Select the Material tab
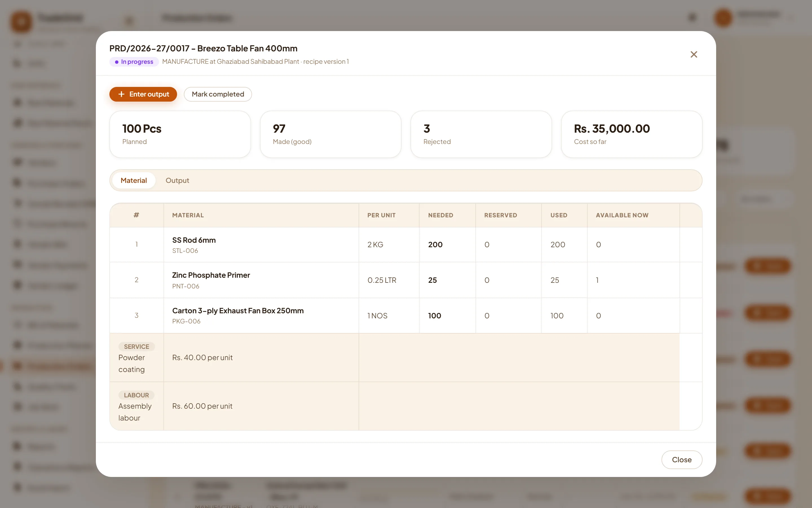Image resolution: width=812 pixels, height=508 pixels. (x=134, y=180)
